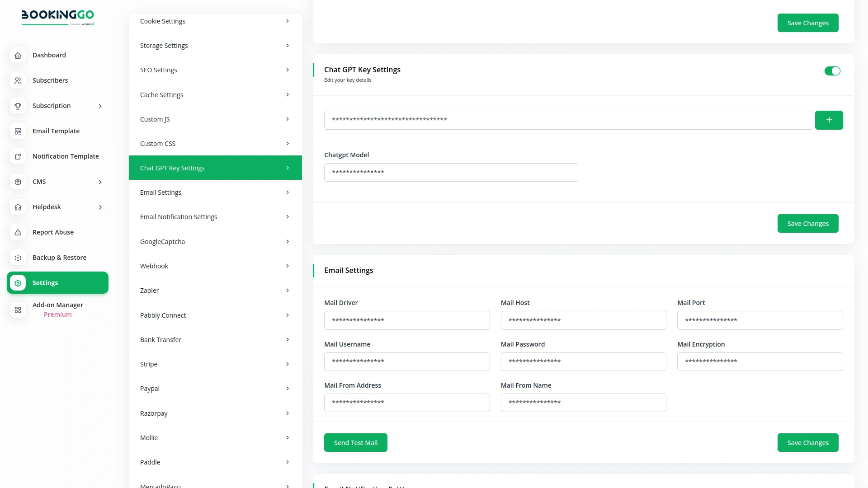Expand the Subscription menu chevron
Viewport: 868px width, 488px height.
[x=100, y=106]
